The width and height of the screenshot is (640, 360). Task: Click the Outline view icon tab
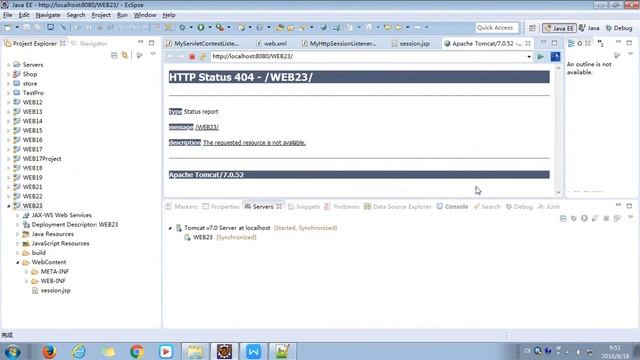pyautogui.click(x=571, y=43)
